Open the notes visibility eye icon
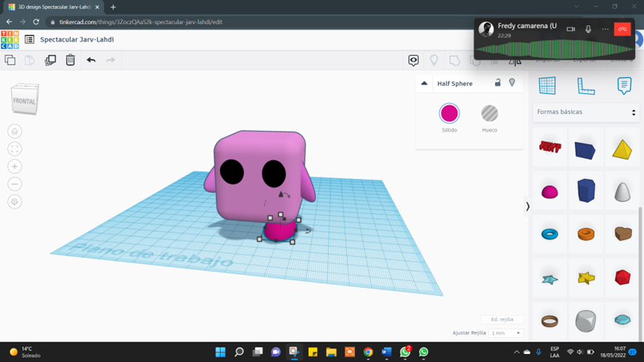The image size is (644, 362). pyautogui.click(x=413, y=60)
